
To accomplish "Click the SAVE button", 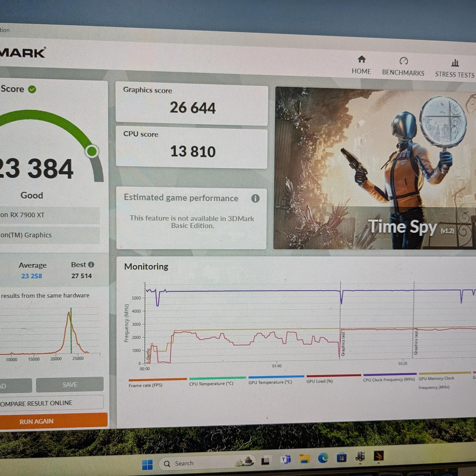I will tap(70, 385).
